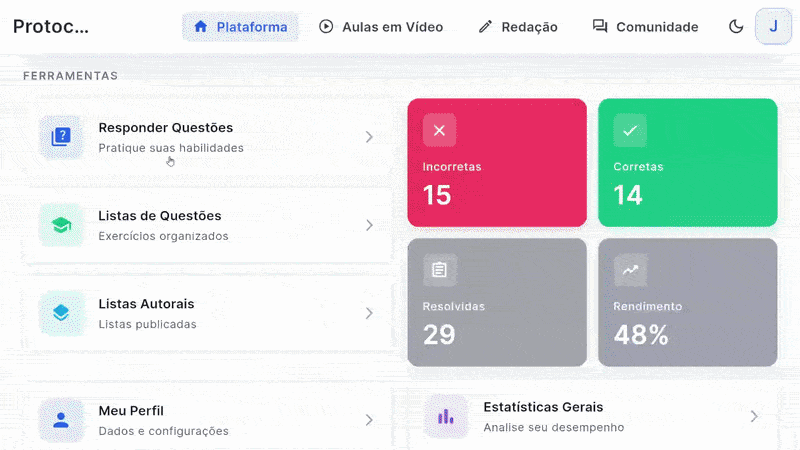This screenshot has height=450, width=800.
Task: Click the chevron on Responder Questões row
Action: (369, 137)
